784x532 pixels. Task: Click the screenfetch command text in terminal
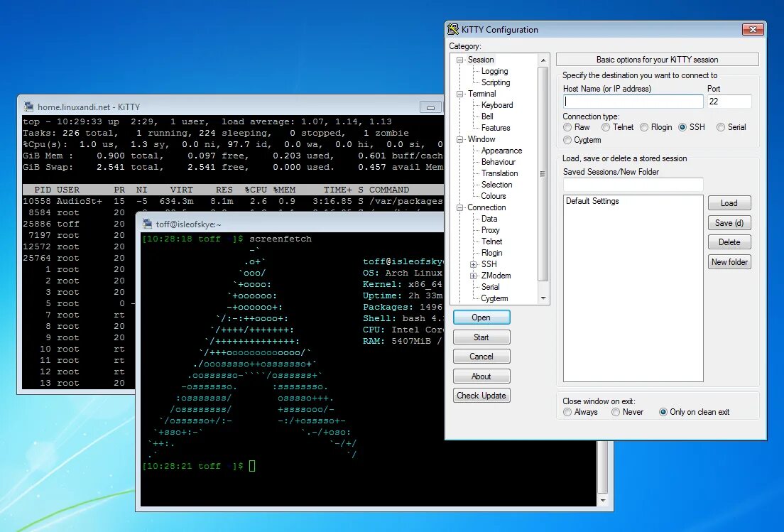281,239
